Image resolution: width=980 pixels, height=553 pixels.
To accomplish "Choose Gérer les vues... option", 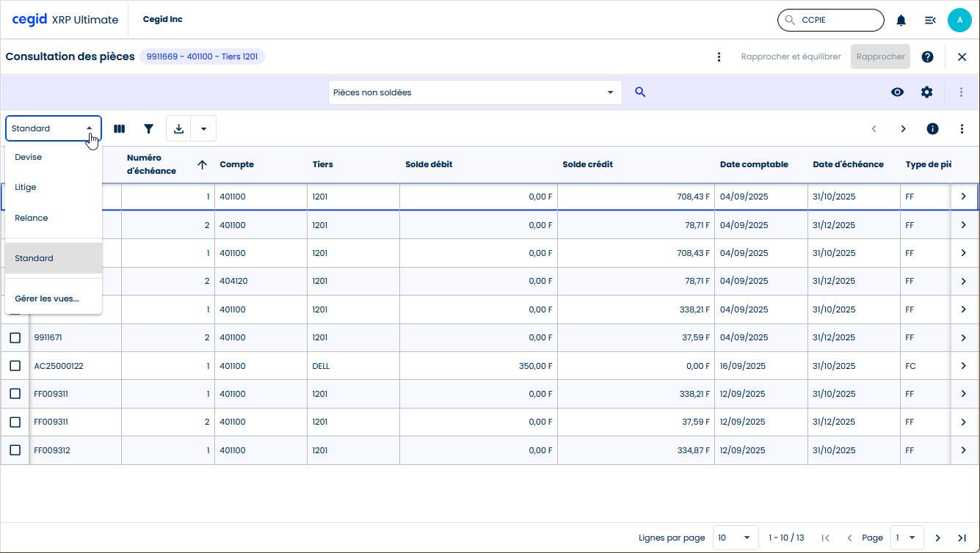I will [x=47, y=299].
